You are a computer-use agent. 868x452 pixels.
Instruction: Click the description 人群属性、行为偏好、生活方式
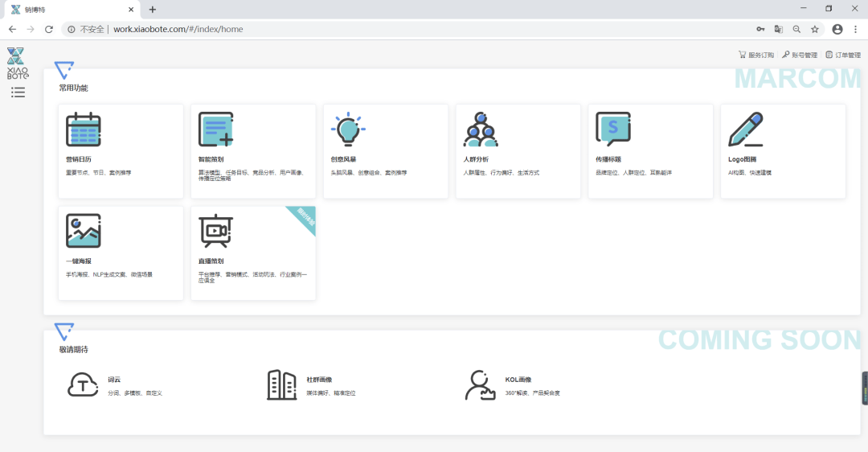pyautogui.click(x=501, y=173)
